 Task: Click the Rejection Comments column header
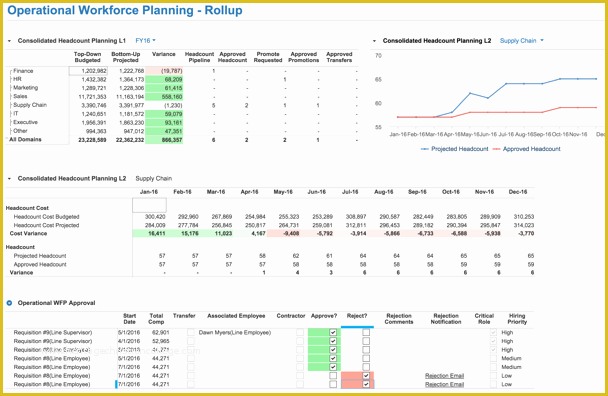399,319
